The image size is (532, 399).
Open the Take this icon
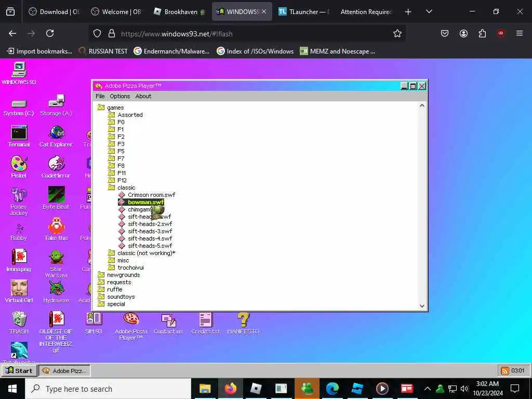click(56, 229)
